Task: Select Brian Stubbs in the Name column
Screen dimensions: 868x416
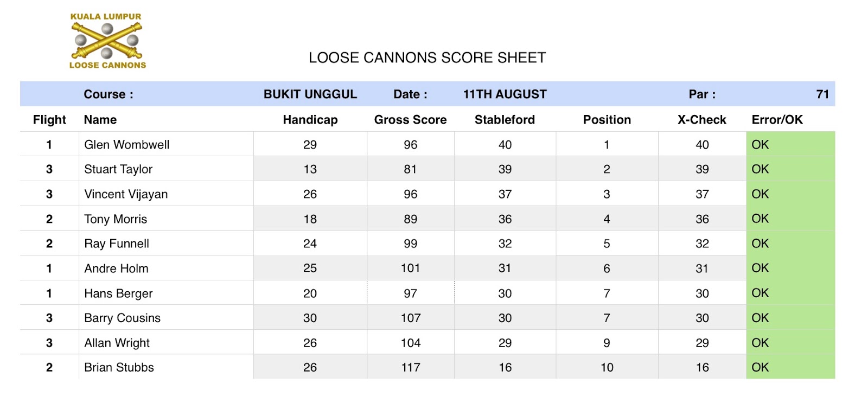Action: (x=119, y=368)
